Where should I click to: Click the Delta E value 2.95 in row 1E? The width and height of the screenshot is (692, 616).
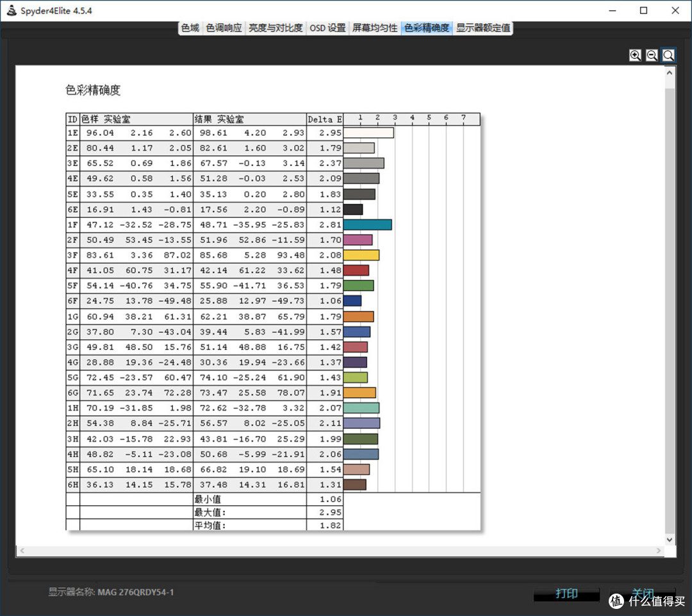coord(330,133)
